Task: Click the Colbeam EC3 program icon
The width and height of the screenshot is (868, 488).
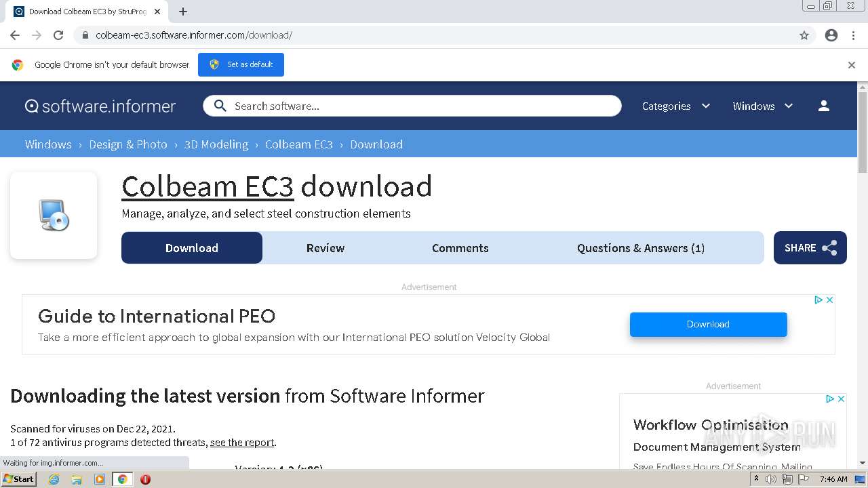Action: 54,216
